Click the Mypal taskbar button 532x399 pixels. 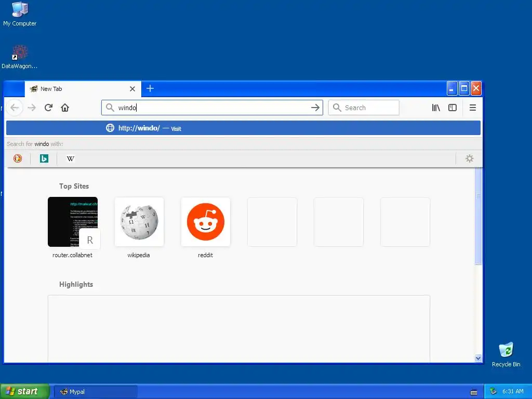tap(96, 392)
